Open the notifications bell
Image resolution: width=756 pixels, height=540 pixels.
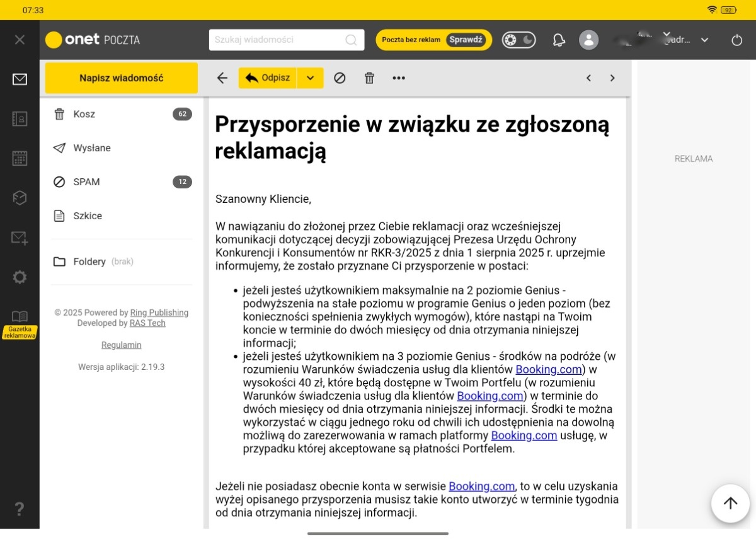click(559, 40)
